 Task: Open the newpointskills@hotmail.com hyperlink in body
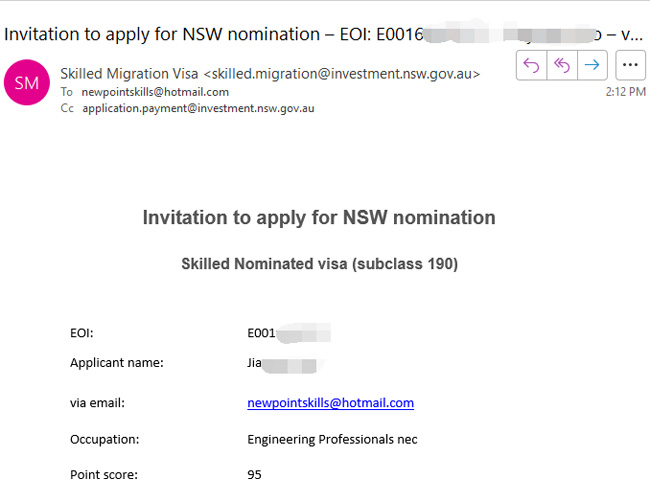(x=330, y=403)
